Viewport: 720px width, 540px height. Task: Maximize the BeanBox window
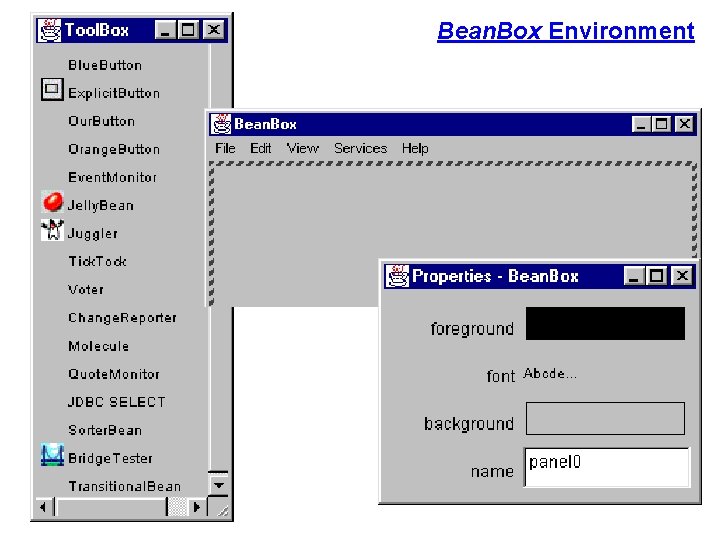[662, 124]
